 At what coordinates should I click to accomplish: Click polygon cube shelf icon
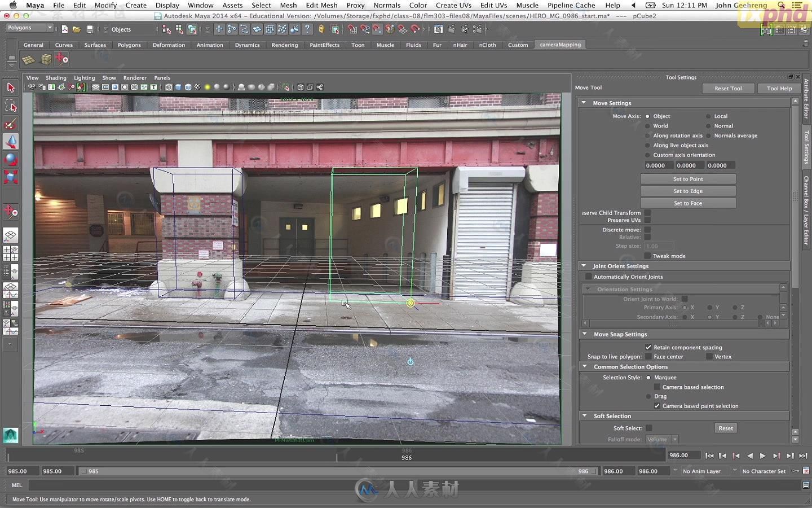tap(46, 59)
